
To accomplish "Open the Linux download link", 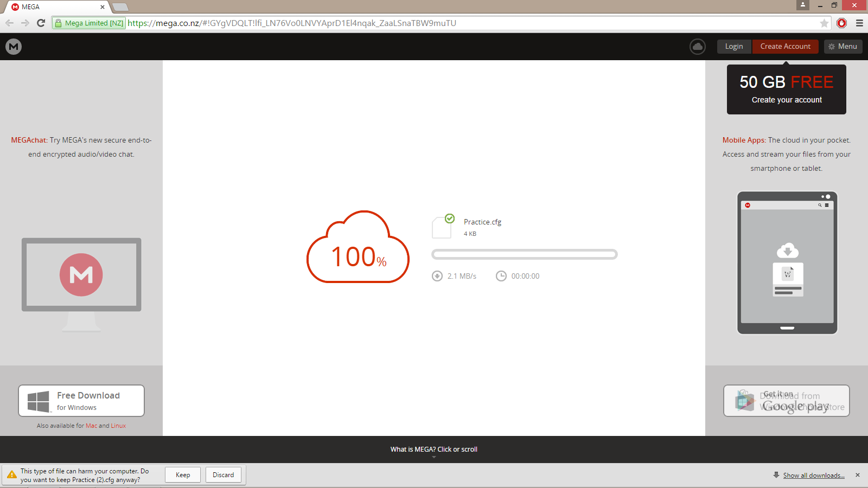I will tap(118, 426).
